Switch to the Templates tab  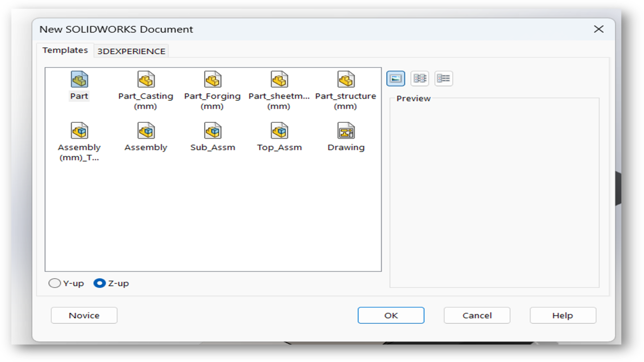pos(65,50)
